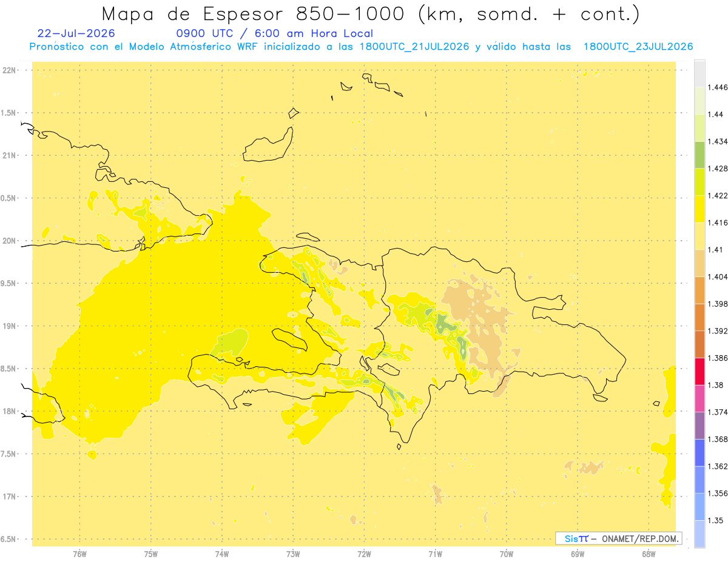Click the palest blue swatch below 1.35
728x562 pixels.
699,534
